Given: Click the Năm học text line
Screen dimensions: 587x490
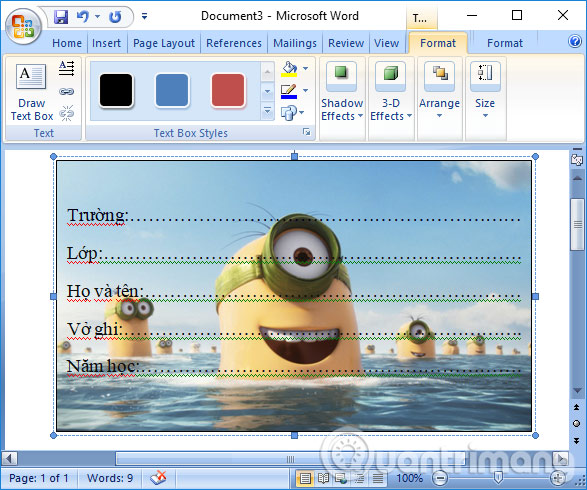Looking at the screenshot, I should click(x=294, y=367).
